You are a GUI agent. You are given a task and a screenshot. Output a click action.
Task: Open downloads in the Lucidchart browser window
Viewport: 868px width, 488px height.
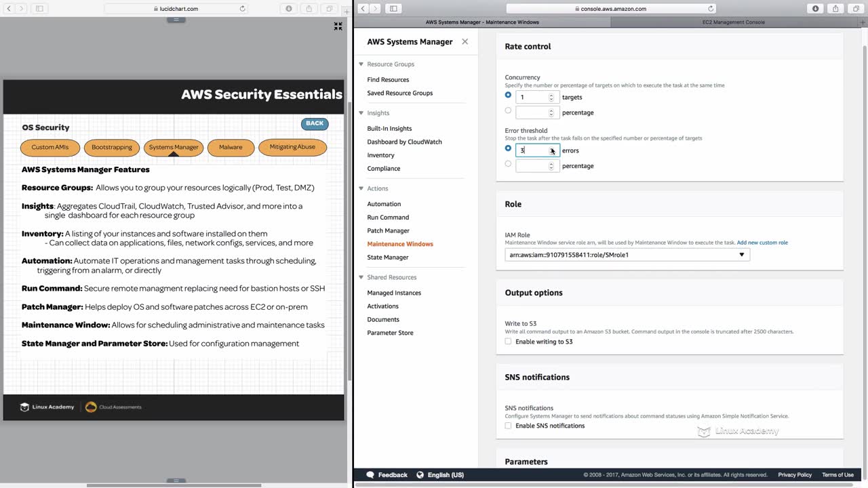(289, 9)
